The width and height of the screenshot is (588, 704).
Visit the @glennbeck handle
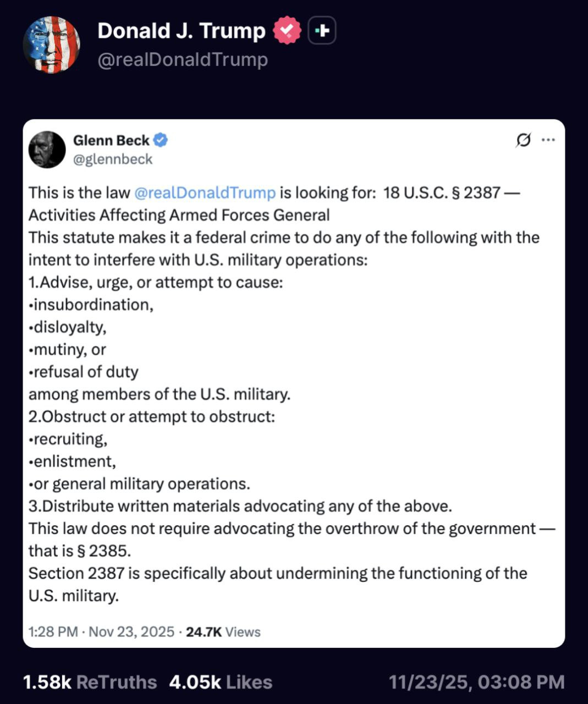(x=113, y=159)
